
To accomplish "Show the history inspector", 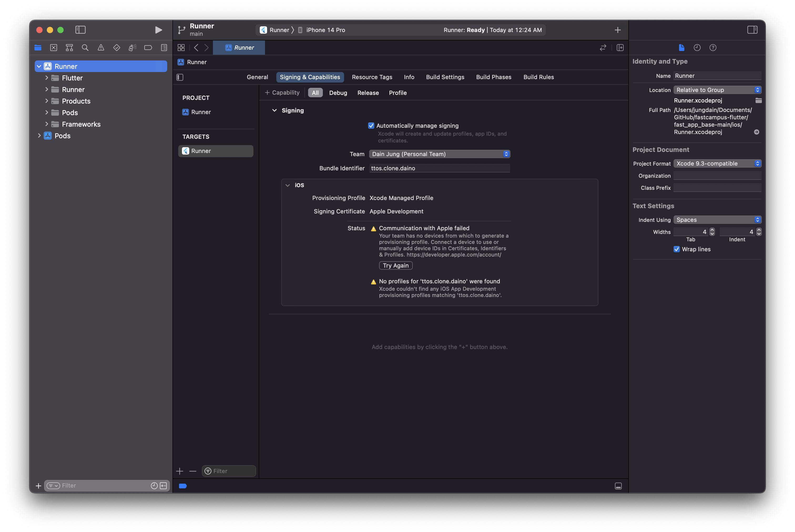I will [x=697, y=48].
